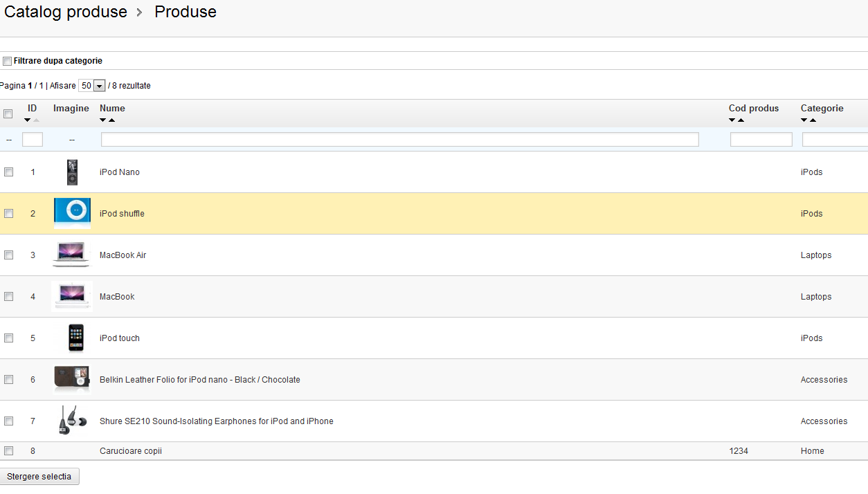The image size is (868, 494).
Task: Focus the Nume filter text field
Action: [x=399, y=140]
